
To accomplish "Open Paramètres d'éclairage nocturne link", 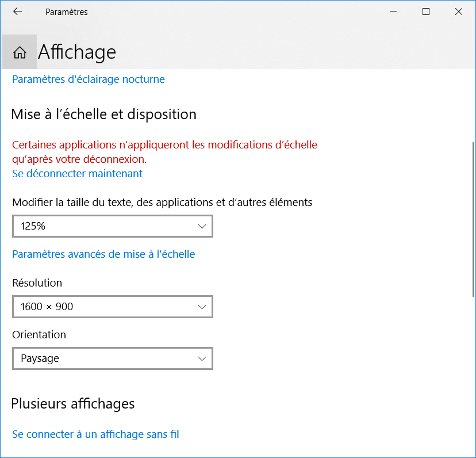I will [x=89, y=79].
